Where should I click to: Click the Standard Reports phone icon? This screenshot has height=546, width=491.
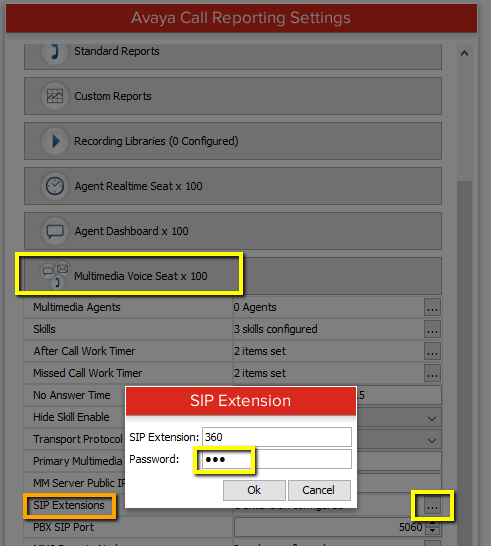point(55,52)
